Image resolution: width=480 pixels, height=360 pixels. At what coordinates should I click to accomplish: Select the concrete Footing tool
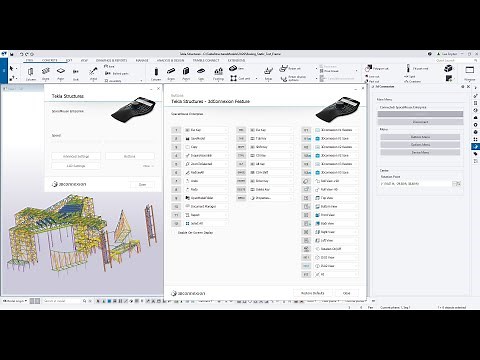[218, 74]
